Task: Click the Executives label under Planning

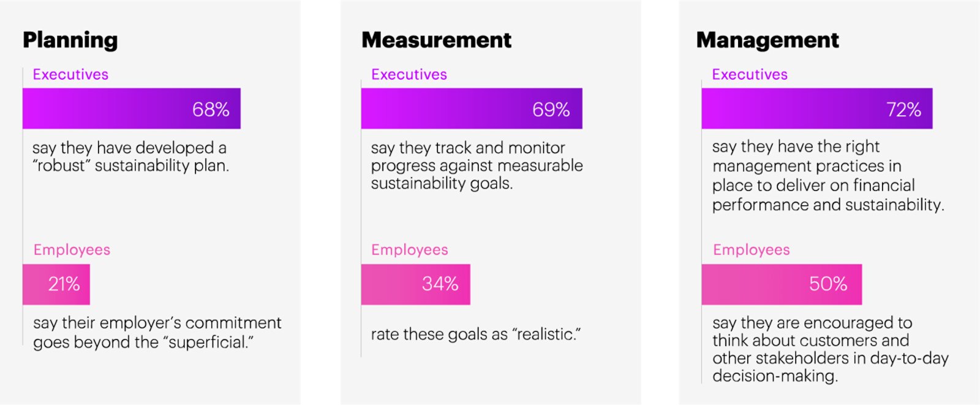Action: pyautogui.click(x=70, y=75)
